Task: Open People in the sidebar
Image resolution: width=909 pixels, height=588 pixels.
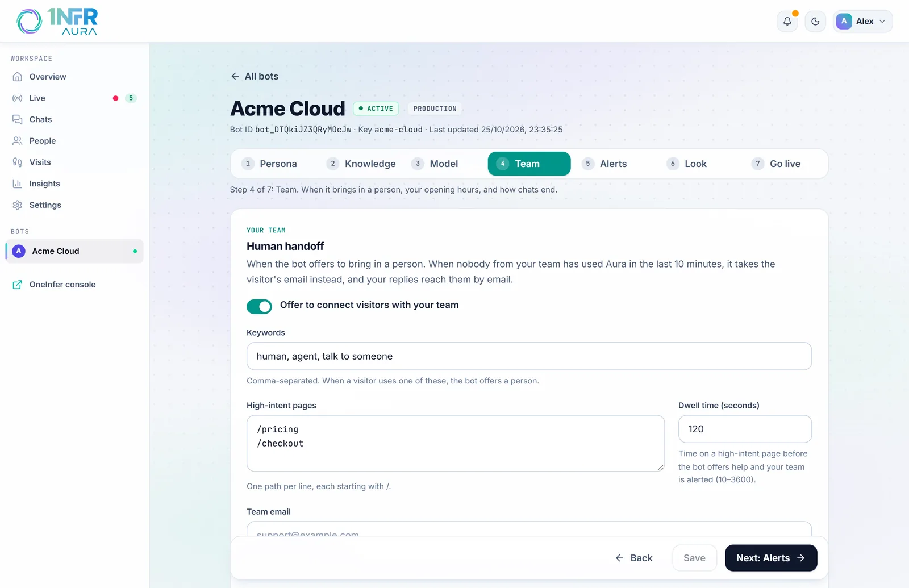Action: coord(74,141)
